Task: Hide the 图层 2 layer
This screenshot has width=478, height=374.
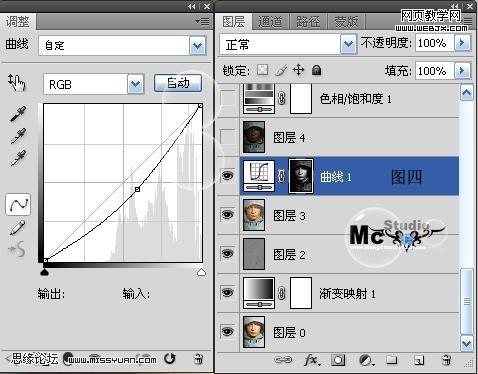Action: pos(228,254)
